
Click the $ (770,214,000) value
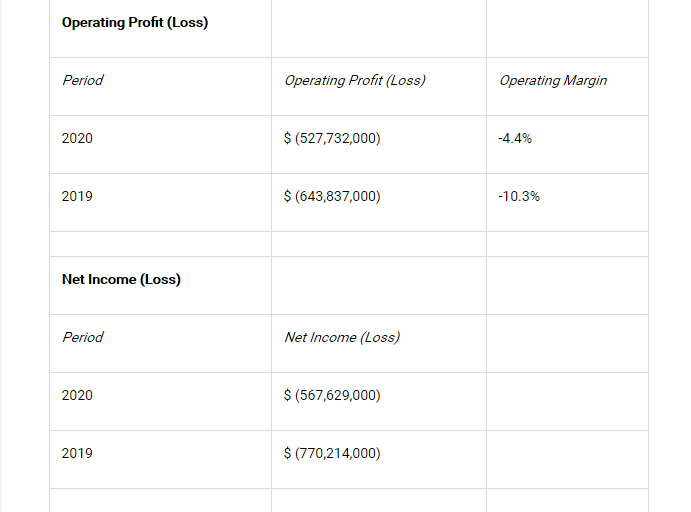click(x=332, y=453)
